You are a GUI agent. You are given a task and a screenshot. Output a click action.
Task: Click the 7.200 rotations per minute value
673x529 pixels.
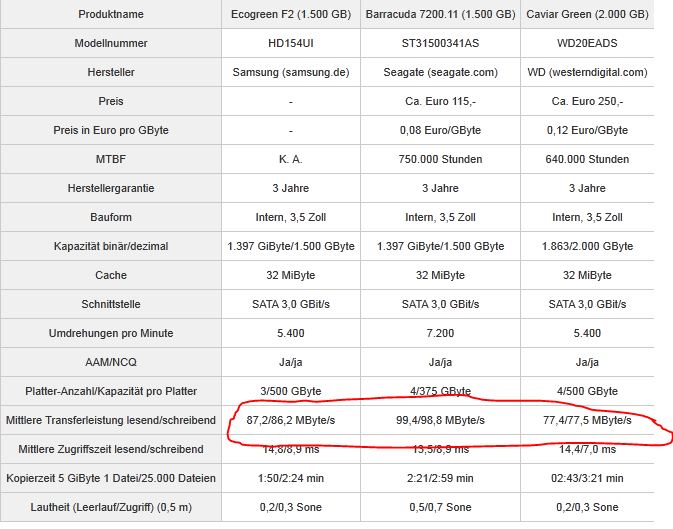pos(439,333)
